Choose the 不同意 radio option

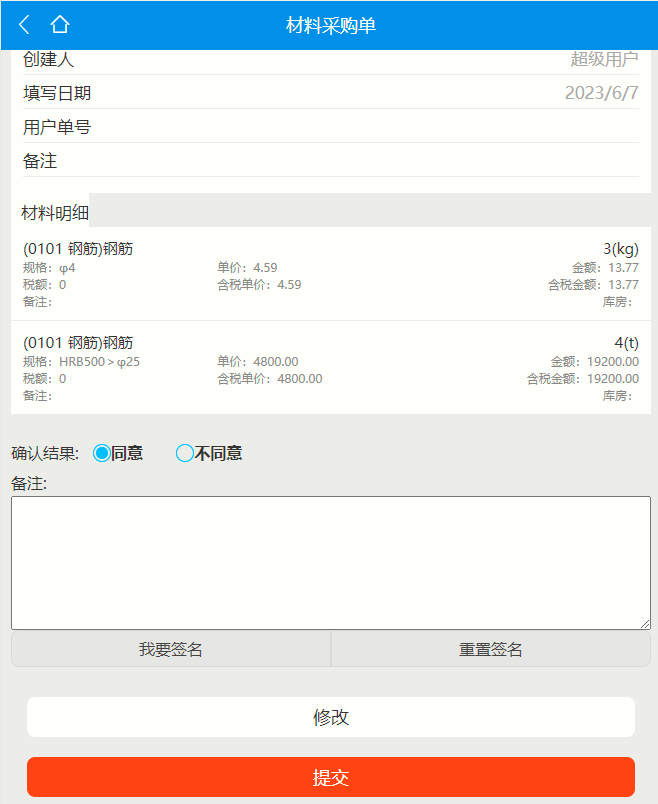[184, 453]
